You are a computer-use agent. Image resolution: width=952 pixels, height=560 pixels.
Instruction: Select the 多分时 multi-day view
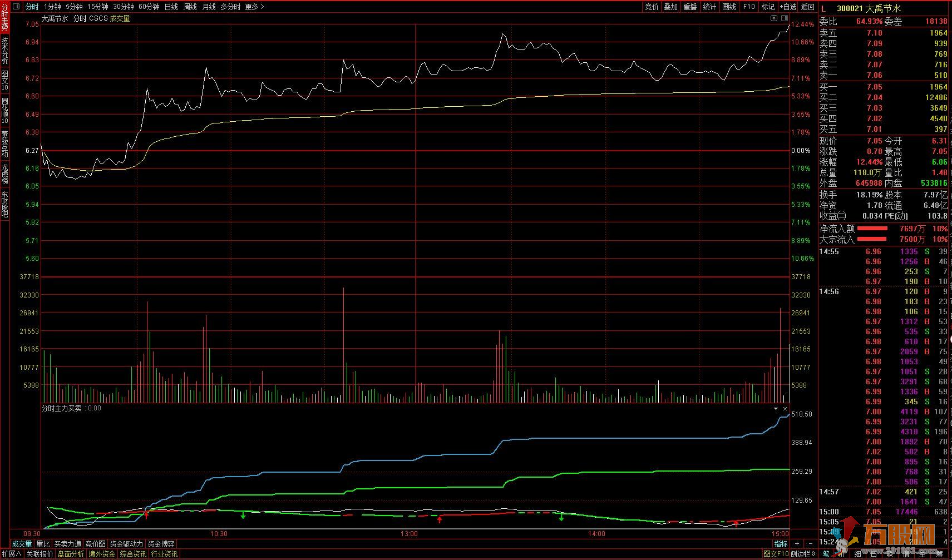230,7
